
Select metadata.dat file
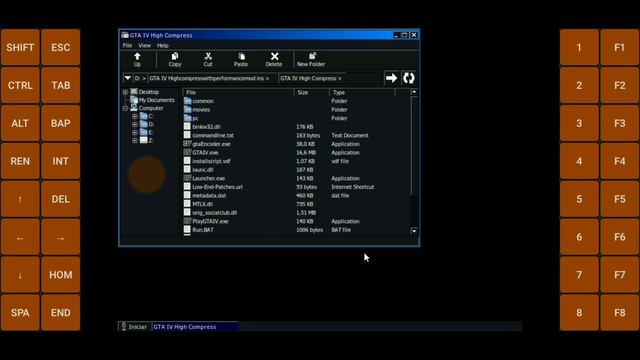tap(209, 196)
